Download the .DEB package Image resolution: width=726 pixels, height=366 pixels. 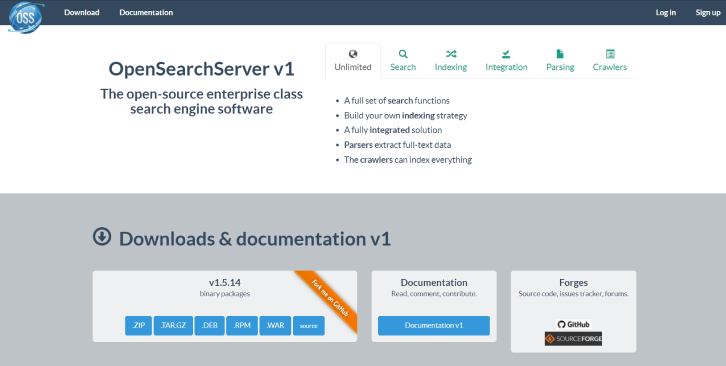pos(209,326)
